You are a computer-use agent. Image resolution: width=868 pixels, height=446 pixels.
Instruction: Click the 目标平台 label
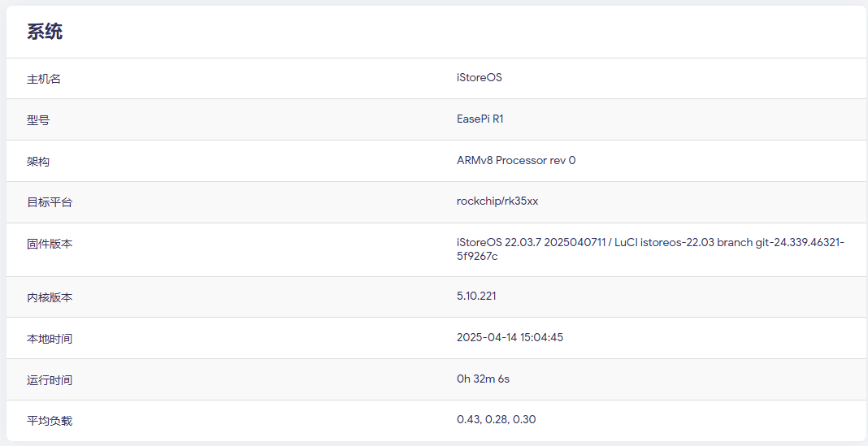pos(50,202)
